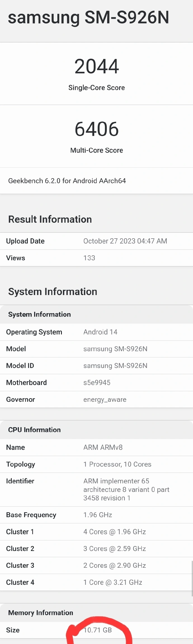Image resolution: width=193 pixels, height=644 pixels.
Task: Select the Result Information heading
Action: click(50, 219)
